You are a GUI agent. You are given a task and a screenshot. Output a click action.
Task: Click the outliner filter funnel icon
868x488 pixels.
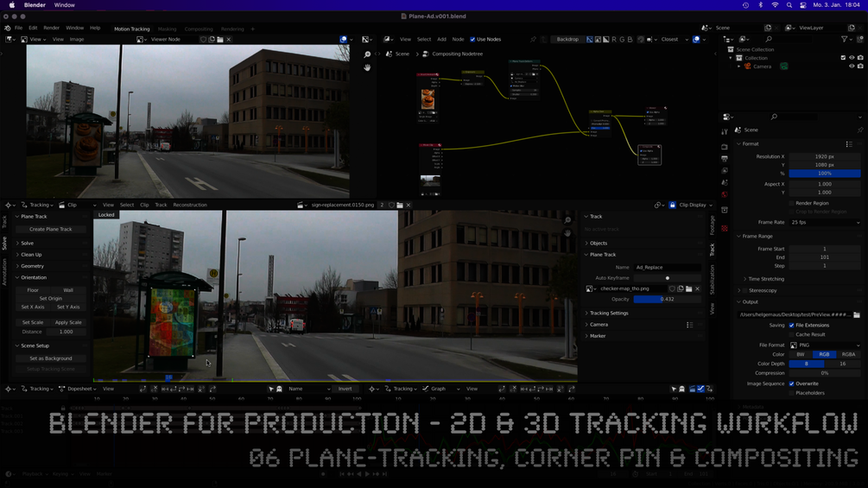(x=844, y=39)
